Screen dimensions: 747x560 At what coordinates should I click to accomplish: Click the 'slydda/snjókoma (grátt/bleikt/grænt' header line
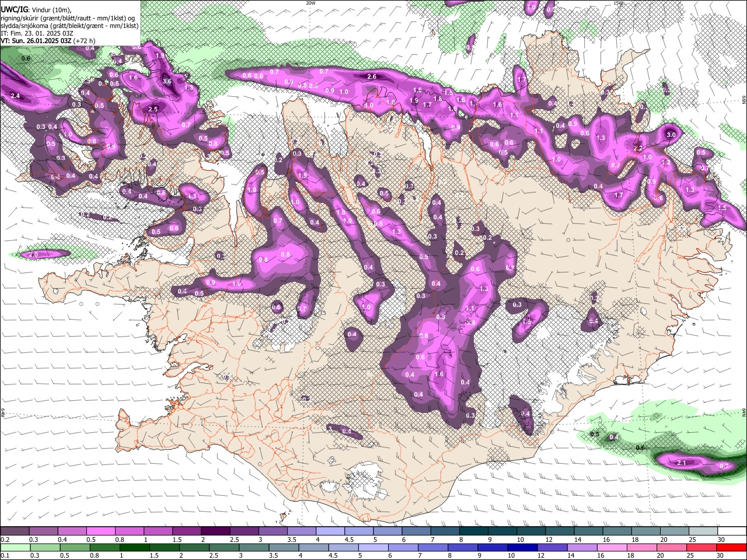pos(69,26)
